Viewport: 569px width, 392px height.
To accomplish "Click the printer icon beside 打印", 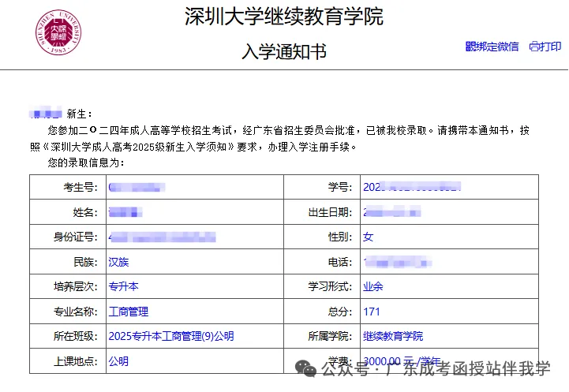I will [534, 47].
